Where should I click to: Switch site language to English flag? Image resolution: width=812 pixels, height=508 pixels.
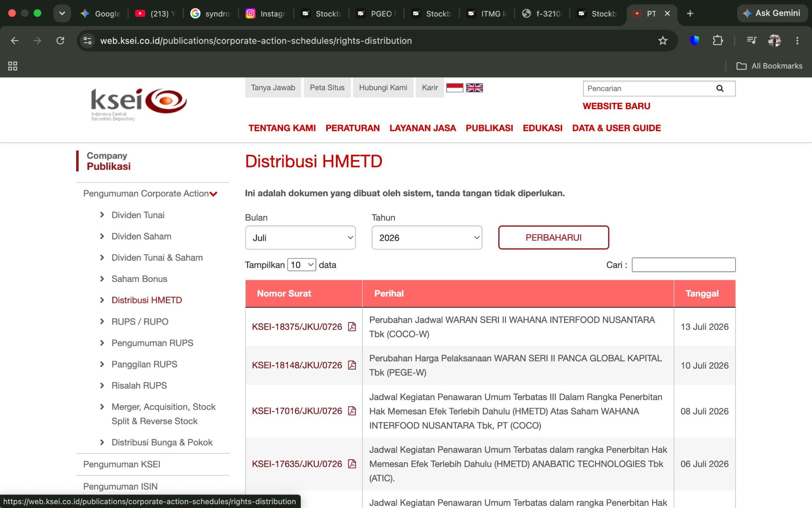(x=474, y=88)
